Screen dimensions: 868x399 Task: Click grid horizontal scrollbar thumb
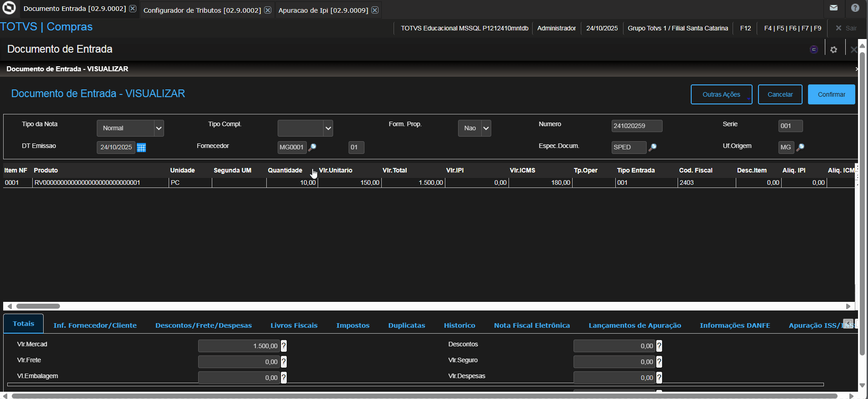38,306
